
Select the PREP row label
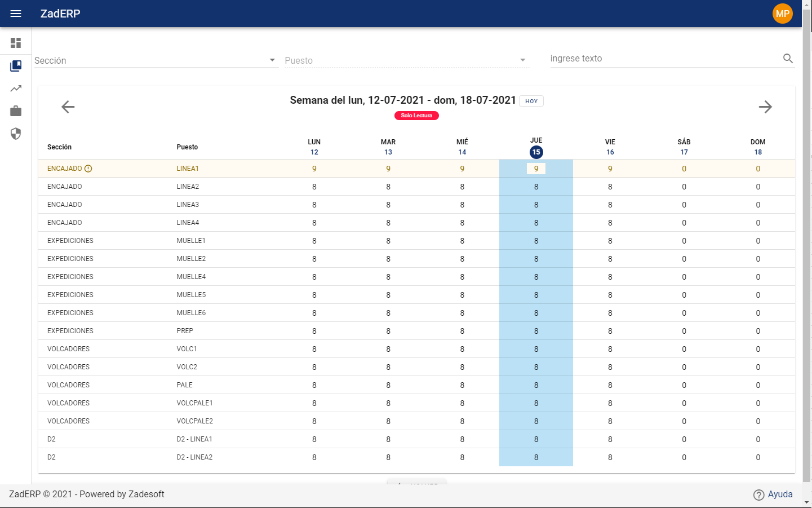tap(185, 331)
